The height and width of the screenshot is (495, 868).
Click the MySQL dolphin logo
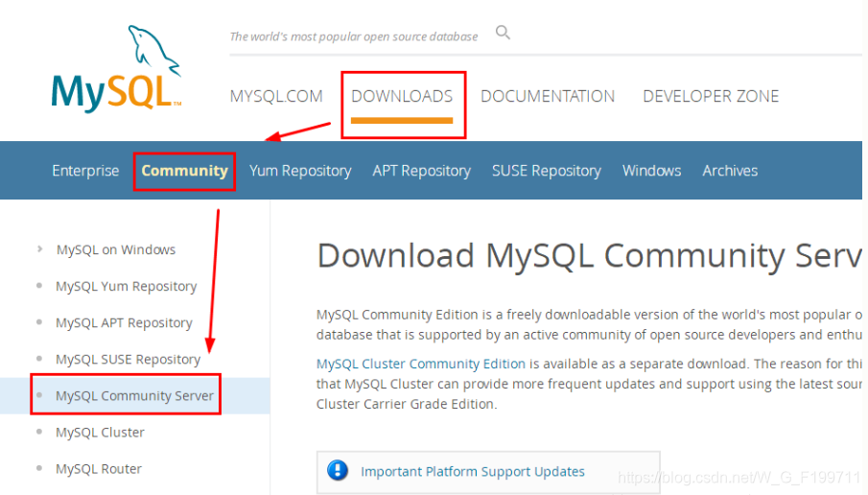[116, 67]
